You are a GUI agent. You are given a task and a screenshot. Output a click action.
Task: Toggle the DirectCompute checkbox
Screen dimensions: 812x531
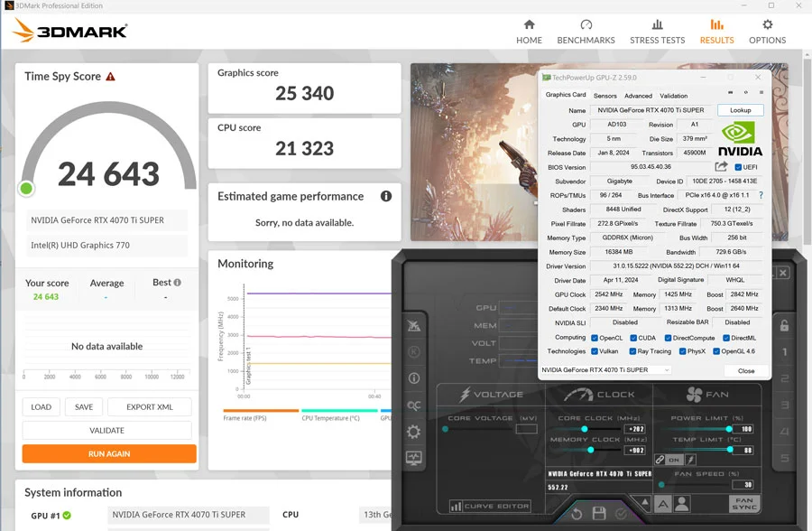[668, 338]
